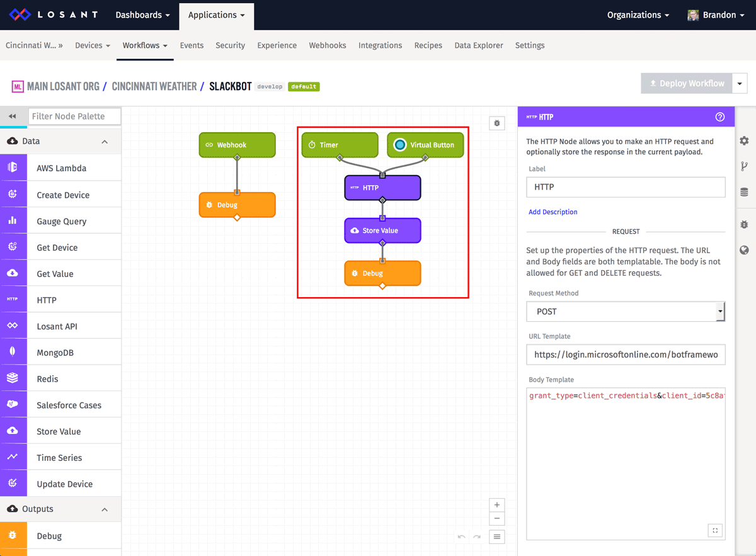
Task: Select the Update Device node icon
Action: pyautogui.click(x=13, y=484)
